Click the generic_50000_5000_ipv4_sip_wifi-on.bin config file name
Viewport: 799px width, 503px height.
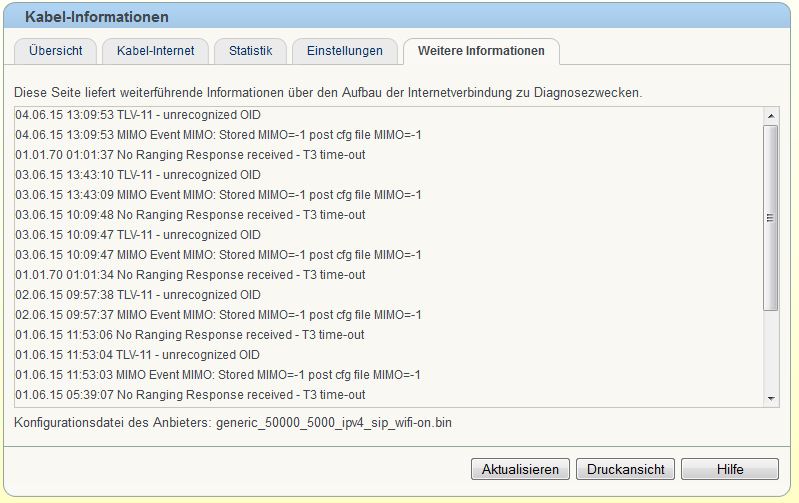334,423
